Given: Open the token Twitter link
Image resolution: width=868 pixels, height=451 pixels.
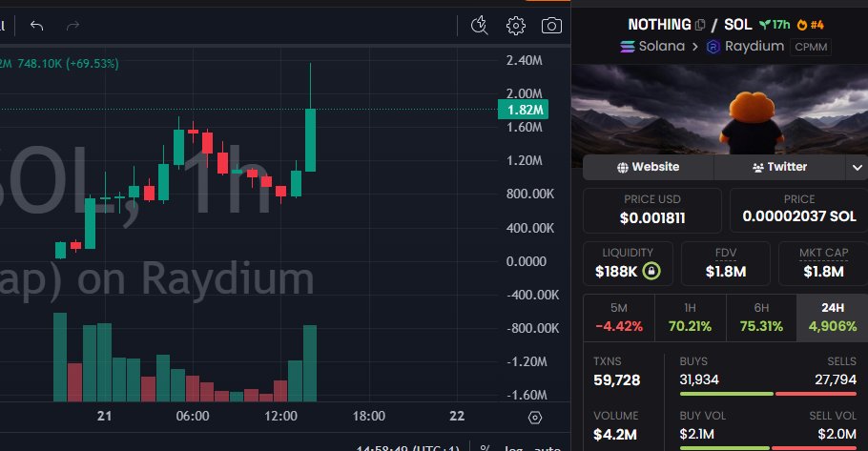Looking at the screenshot, I should click(x=779, y=167).
